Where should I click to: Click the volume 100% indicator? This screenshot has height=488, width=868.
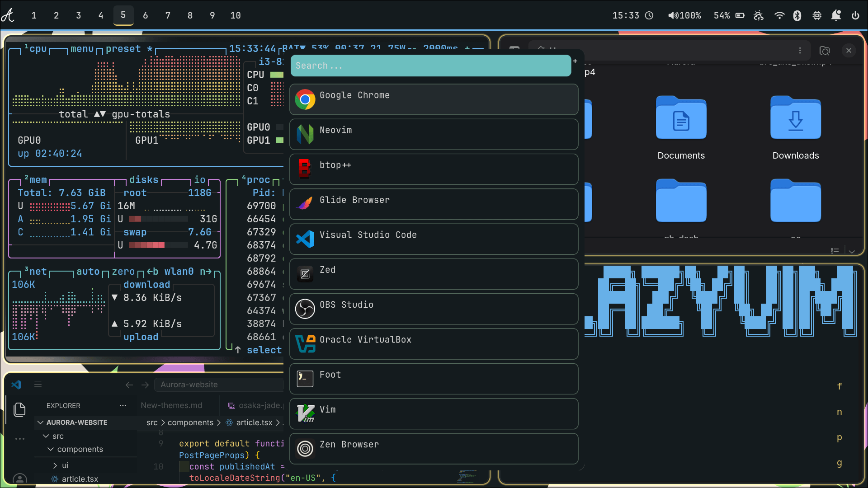684,15
